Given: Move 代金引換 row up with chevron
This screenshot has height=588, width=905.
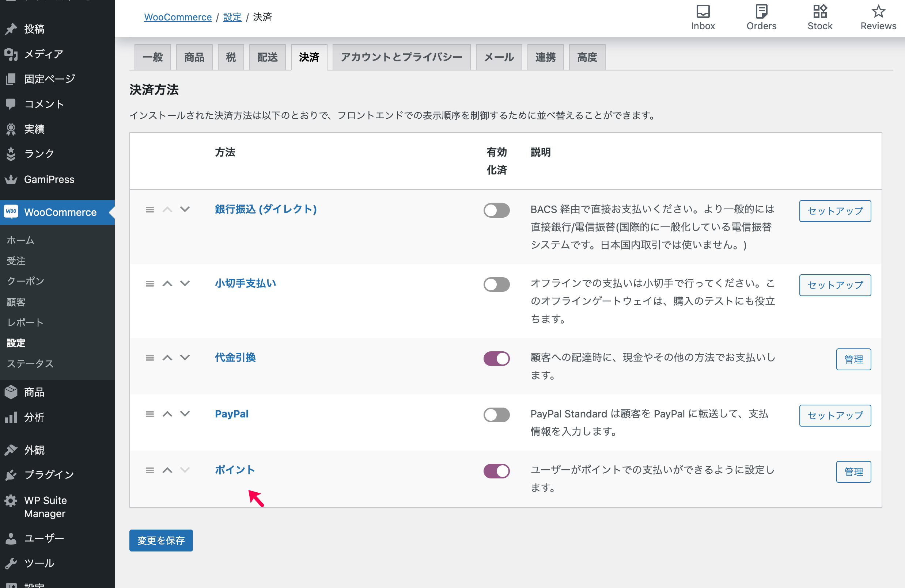Looking at the screenshot, I should (167, 358).
